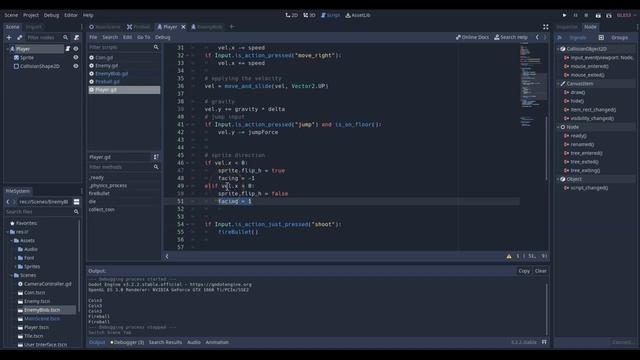Select the mouse_entered() signal

click(589, 66)
